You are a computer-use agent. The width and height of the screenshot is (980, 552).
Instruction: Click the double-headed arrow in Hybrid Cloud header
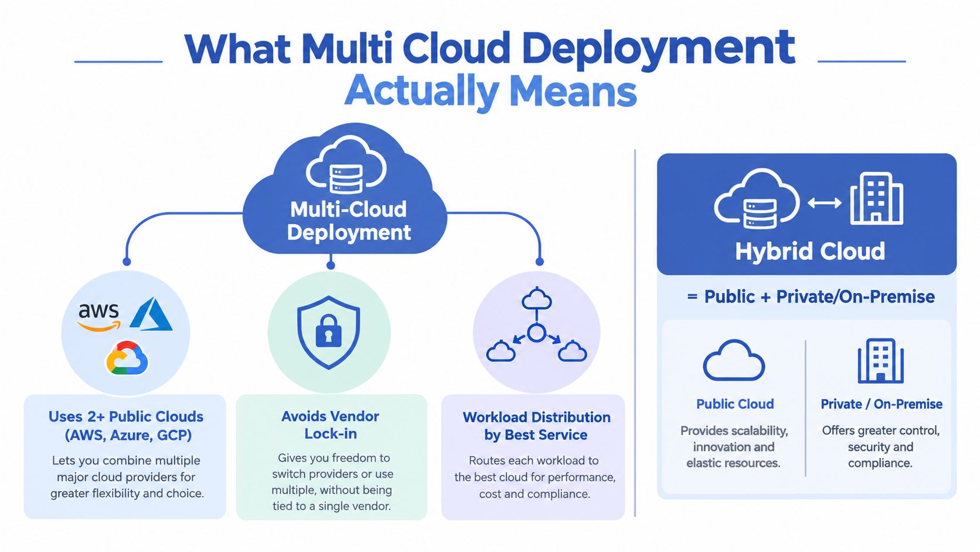click(x=825, y=203)
